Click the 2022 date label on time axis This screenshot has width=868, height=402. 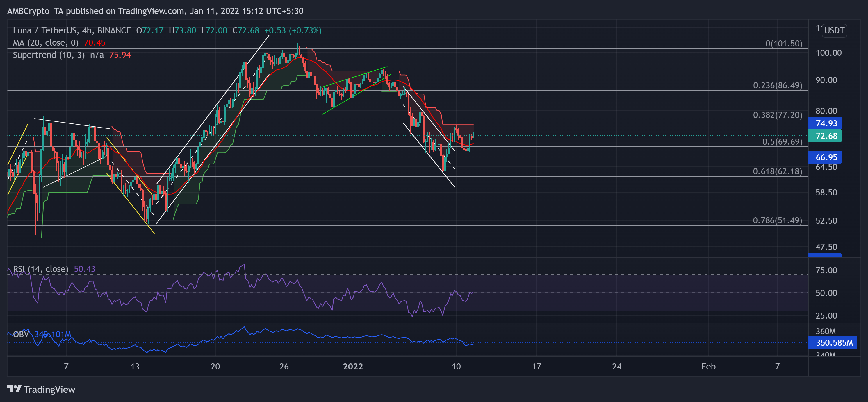coord(353,366)
